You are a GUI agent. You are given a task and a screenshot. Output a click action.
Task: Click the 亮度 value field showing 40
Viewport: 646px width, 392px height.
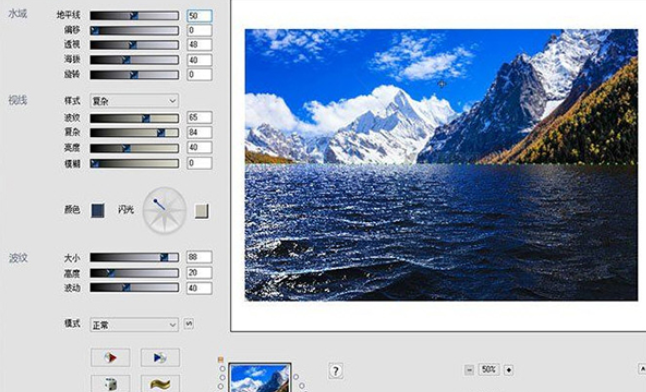point(199,147)
